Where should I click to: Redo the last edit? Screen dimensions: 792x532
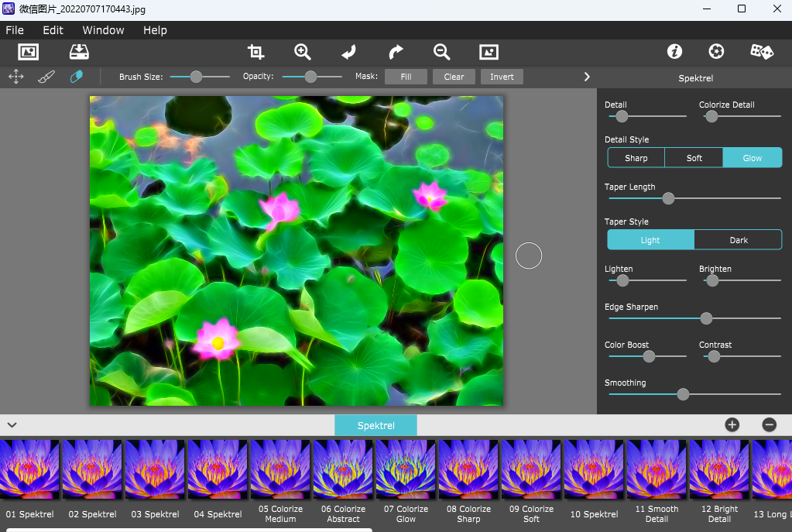tap(395, 52)
